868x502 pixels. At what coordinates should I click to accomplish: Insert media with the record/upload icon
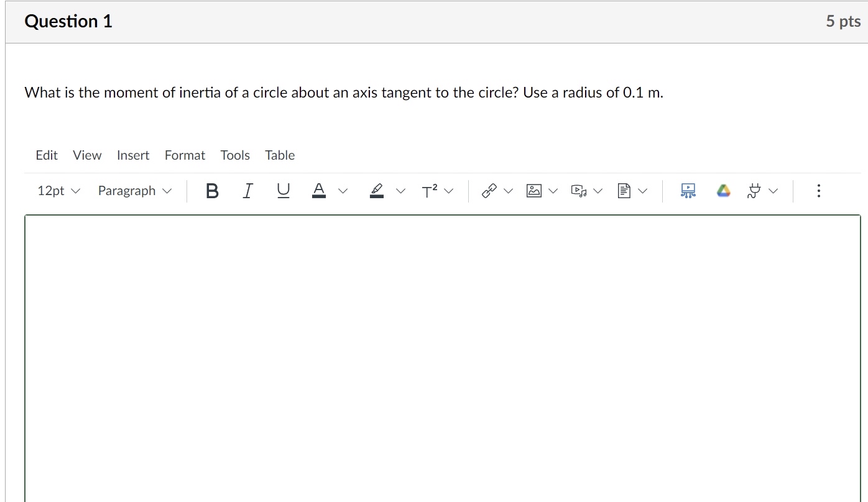[579, 191]
